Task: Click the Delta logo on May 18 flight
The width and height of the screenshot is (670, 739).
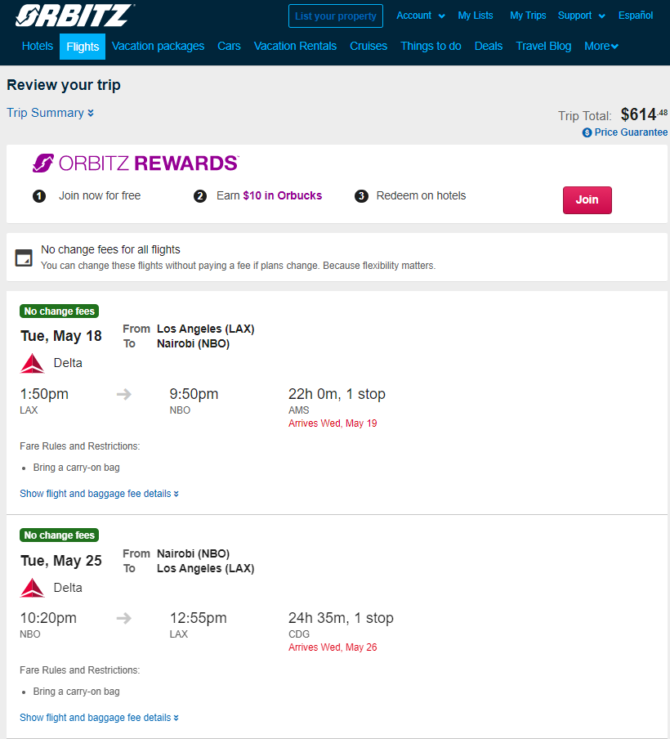Action: 33,363
